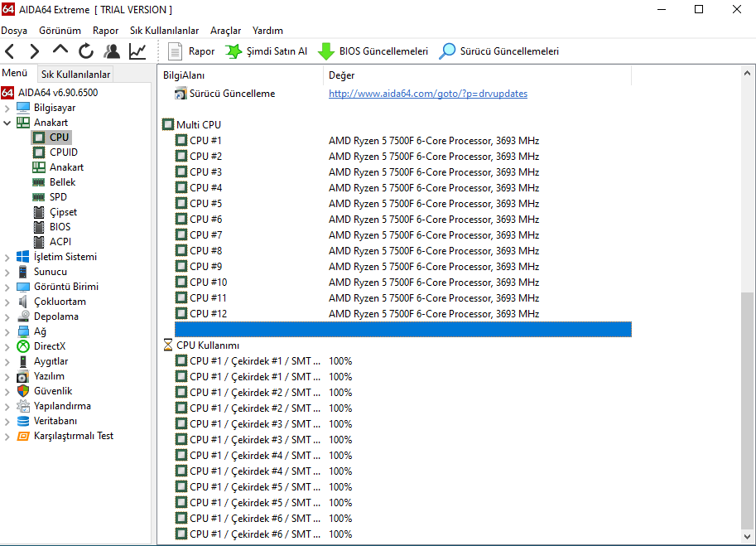Select the CPU #1 row
This screenshot has height=546, width=756.
[x=402, y=141]
